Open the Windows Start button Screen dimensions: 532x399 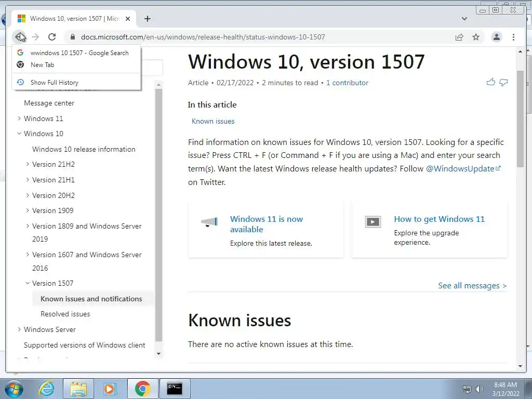point(14,389)
